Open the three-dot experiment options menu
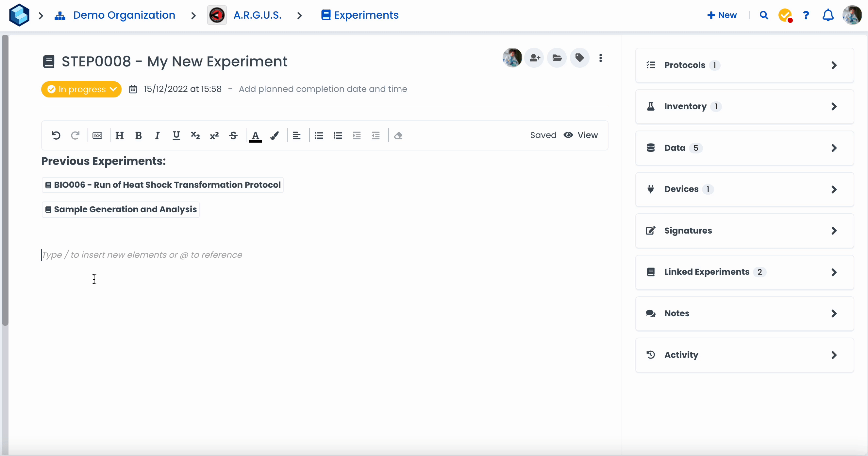Viewport: 868px width, 456px height. coord(600,58)
